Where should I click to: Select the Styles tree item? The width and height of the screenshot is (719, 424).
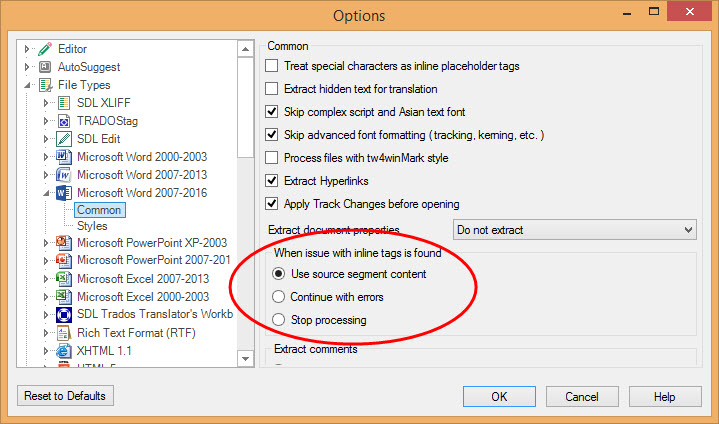(x=92, y=226)
